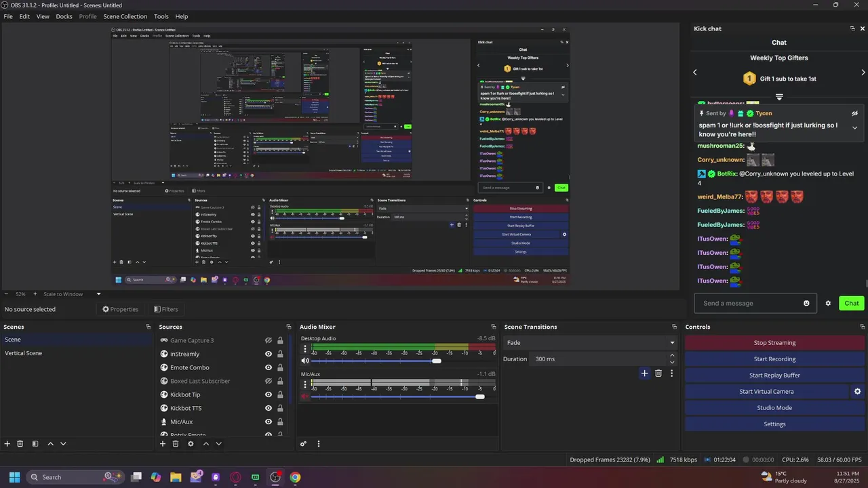The image size is (868, 488).
Task: Toggle visibility of Kickbot TTS source
Action: click(269, 408)
